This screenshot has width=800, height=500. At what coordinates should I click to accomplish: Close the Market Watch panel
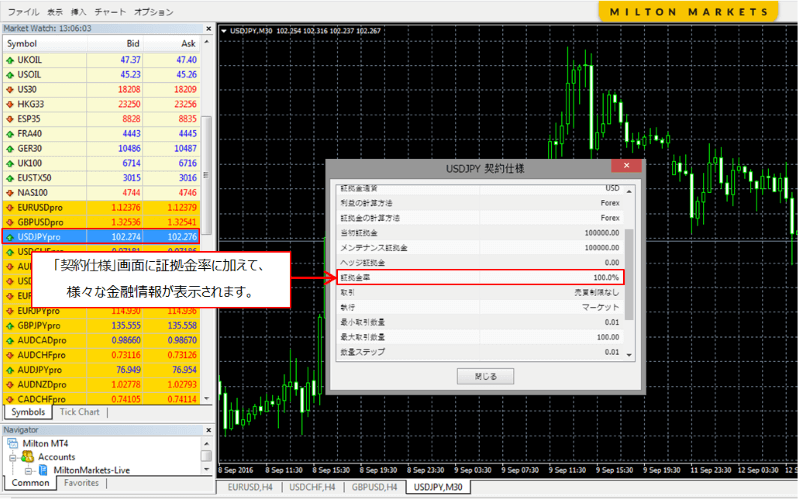(x=208, y=29)
